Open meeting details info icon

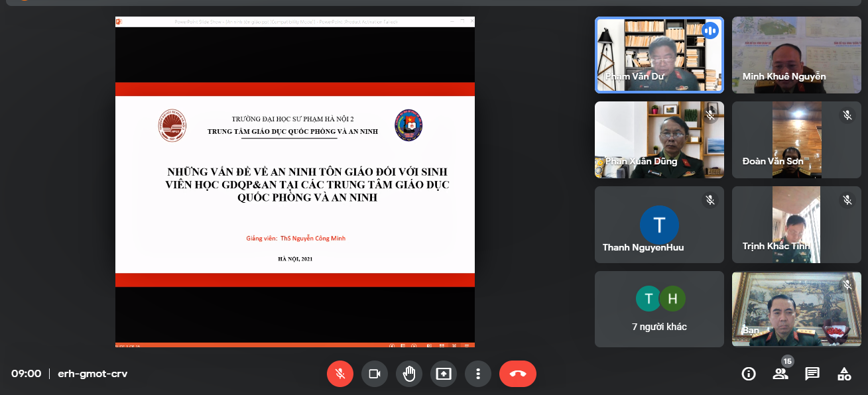pyautogui.click(x=749, y=374)
